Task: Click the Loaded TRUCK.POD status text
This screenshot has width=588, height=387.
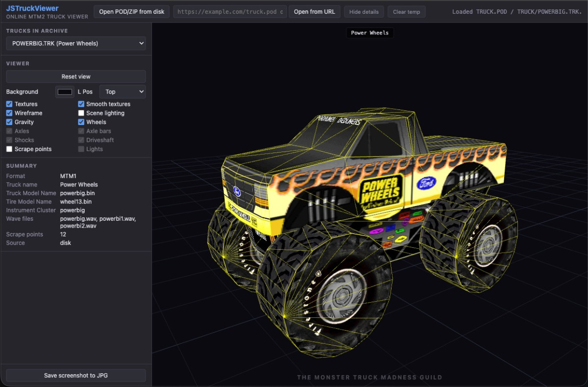Action: [x=517, y=11]
